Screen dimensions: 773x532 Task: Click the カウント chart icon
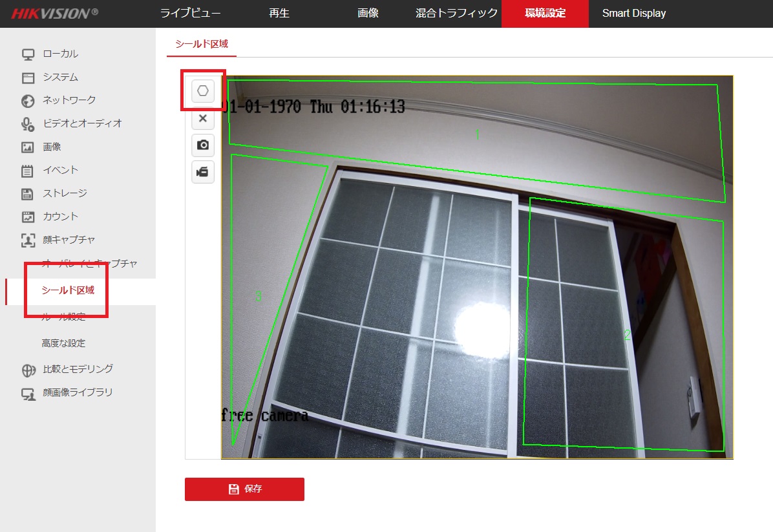click(x=28, y=217)
